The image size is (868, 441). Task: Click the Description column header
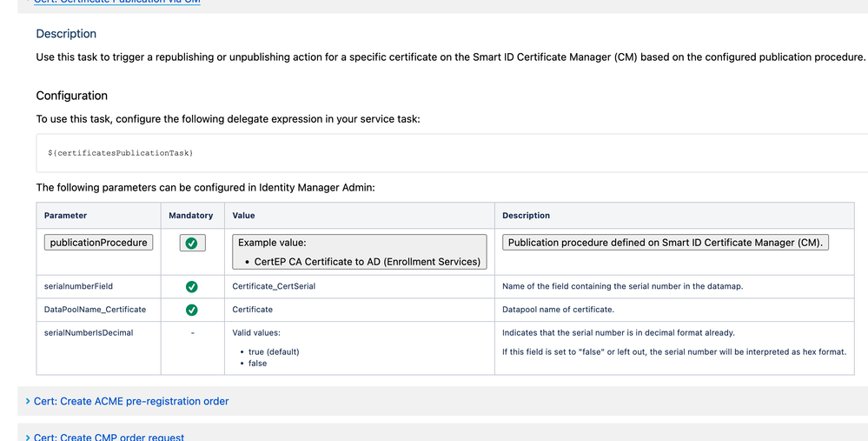[526, 216]
